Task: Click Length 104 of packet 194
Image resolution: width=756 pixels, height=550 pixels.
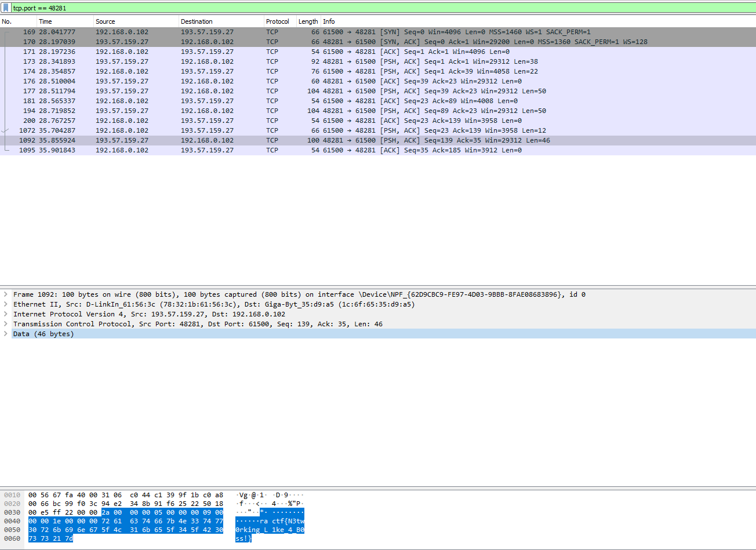Action: tap(314, 111)
